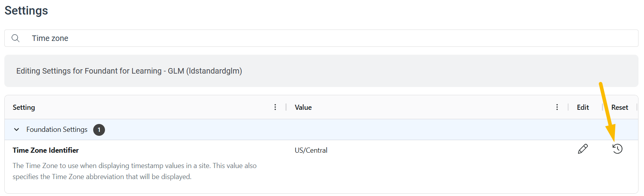Collapse the Foundation Settings group chevron

[x=17, y=129]
